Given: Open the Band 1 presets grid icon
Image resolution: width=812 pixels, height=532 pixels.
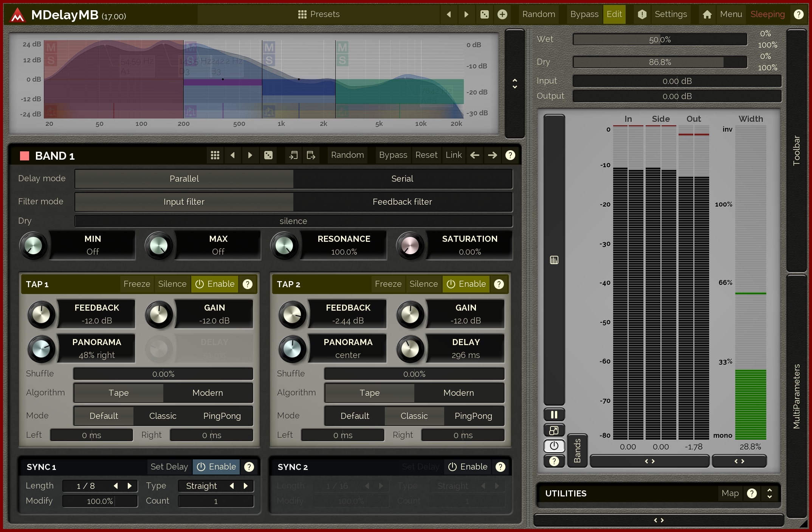Looking at the screenshot, I should (x=215, y=155).
